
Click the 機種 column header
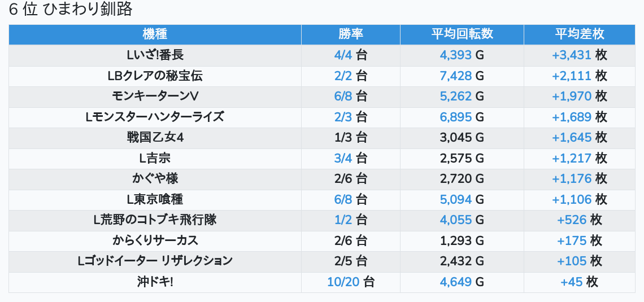tap(155, 34)
